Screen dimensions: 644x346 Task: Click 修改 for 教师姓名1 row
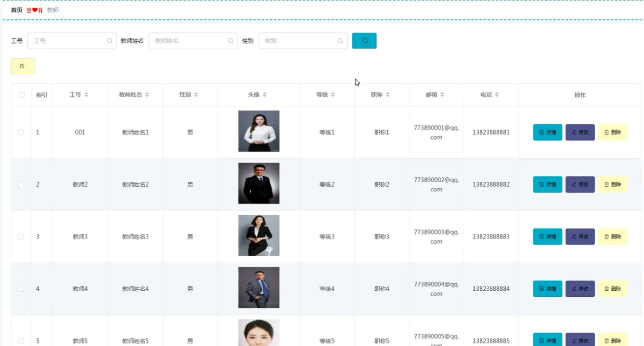pyautogui.click(x=580, y=132)
